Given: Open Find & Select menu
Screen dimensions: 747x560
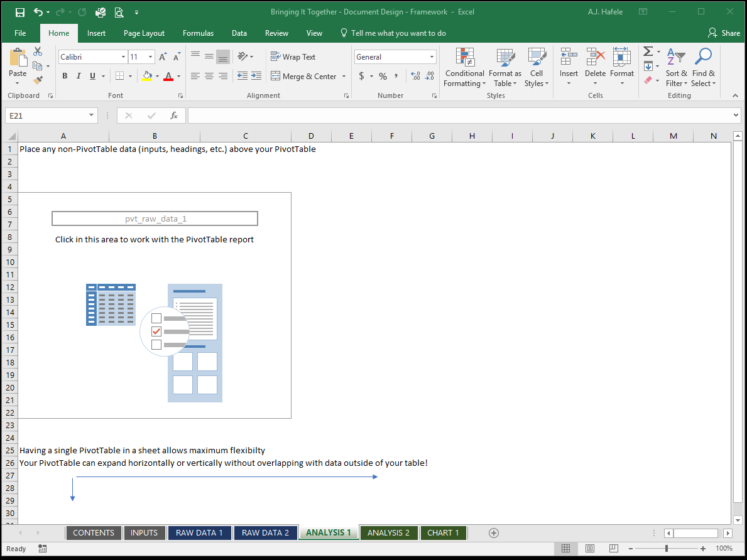Looking at the screenshot, I should tap(704, 67).
